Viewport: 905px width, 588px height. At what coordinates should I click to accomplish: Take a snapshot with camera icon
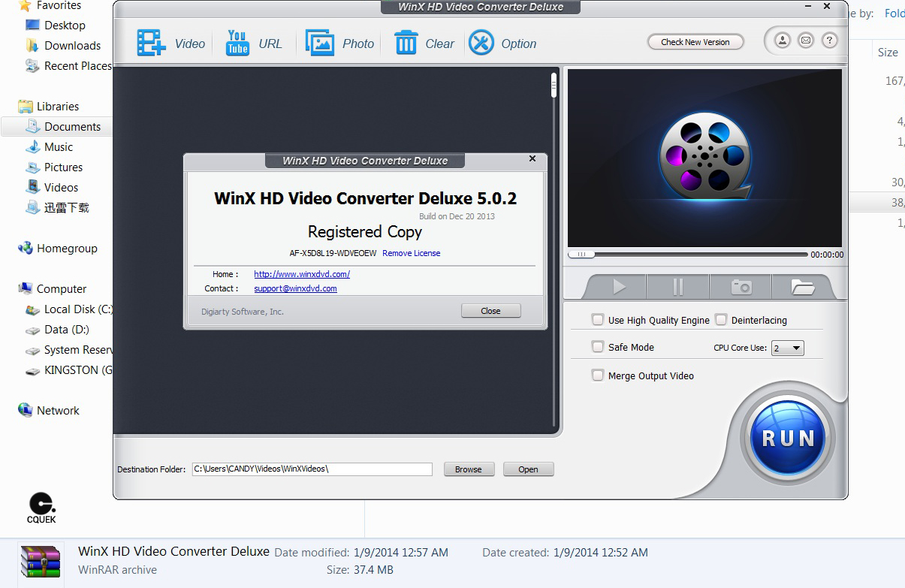[x=741, y=287]
